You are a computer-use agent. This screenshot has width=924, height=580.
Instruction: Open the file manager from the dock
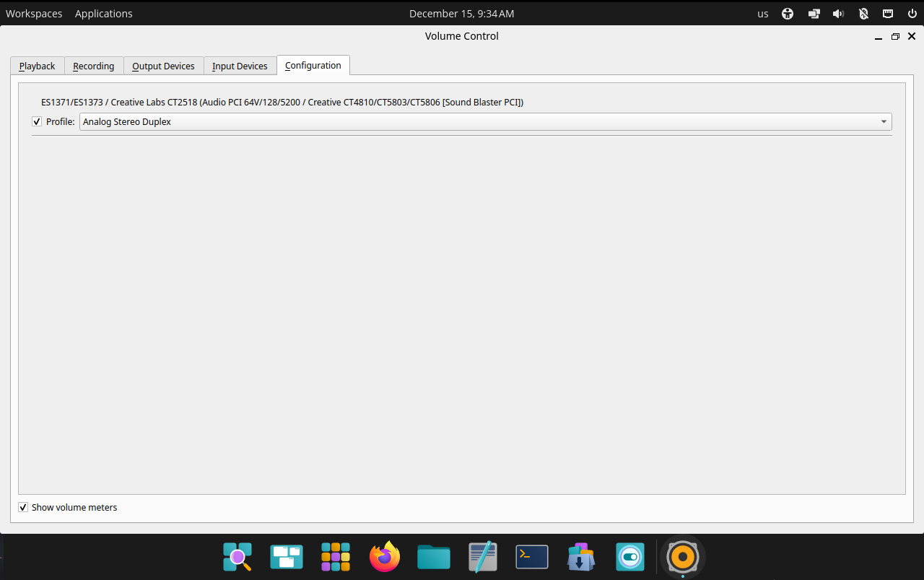coord(434,556)
